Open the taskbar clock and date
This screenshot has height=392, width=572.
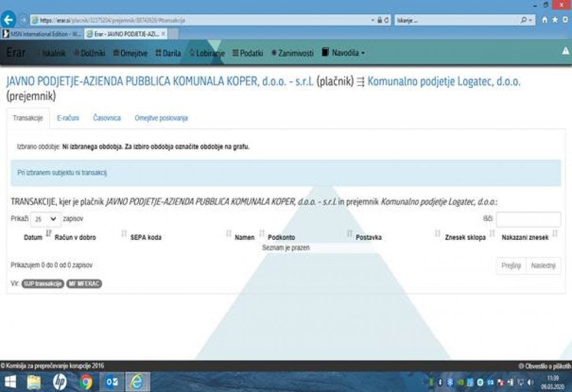(x=552, y=382)
